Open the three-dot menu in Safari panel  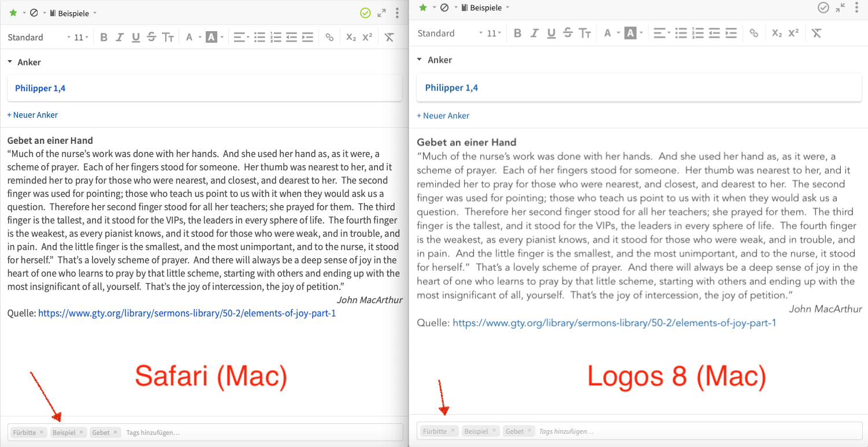pos(397,13)
